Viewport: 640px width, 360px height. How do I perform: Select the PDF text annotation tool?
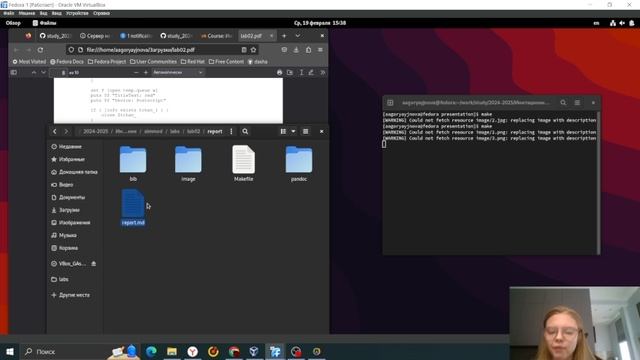point(301,72)
